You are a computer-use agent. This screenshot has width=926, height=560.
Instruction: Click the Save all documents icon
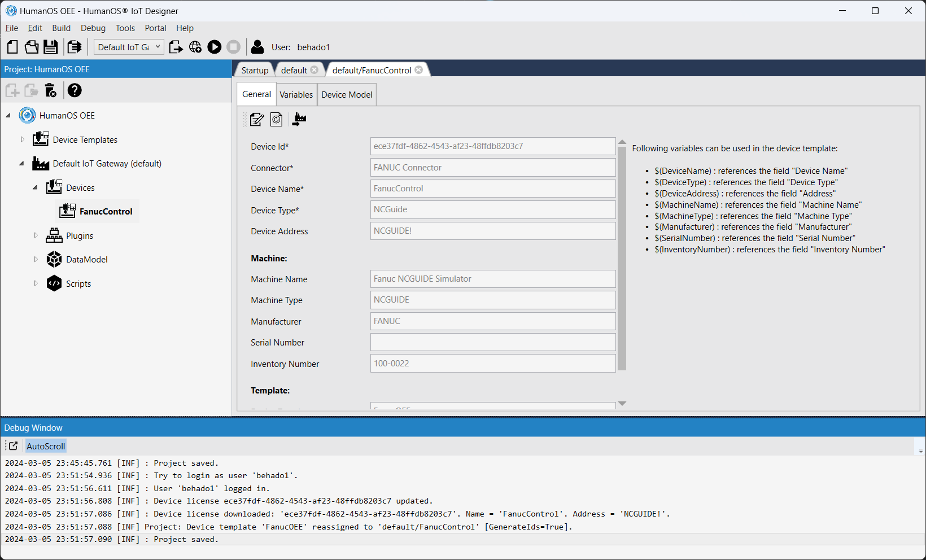[74, 47]
